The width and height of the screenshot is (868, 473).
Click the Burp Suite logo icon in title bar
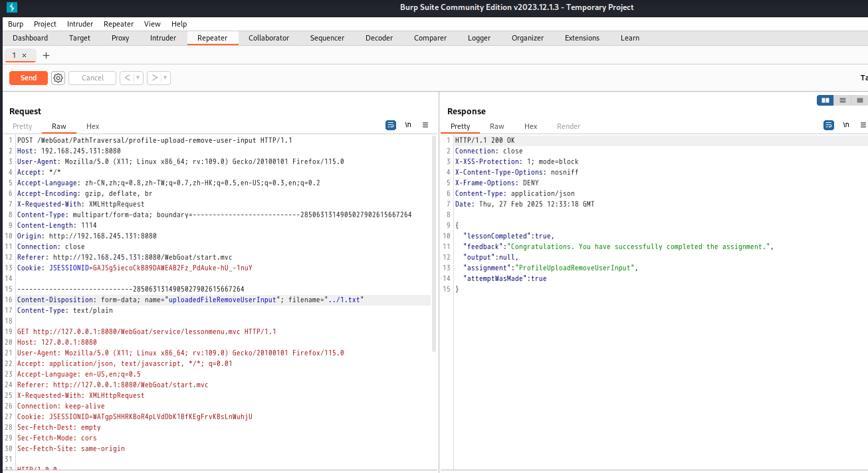pyautogui.click(x=12, y=7)
